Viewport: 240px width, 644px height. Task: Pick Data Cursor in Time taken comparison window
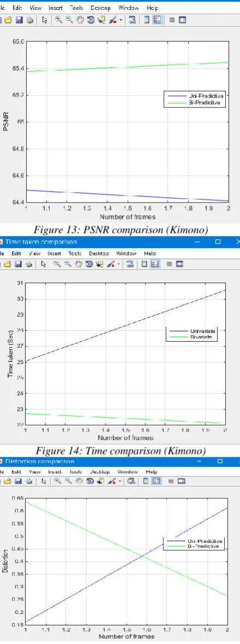[99, 264]
